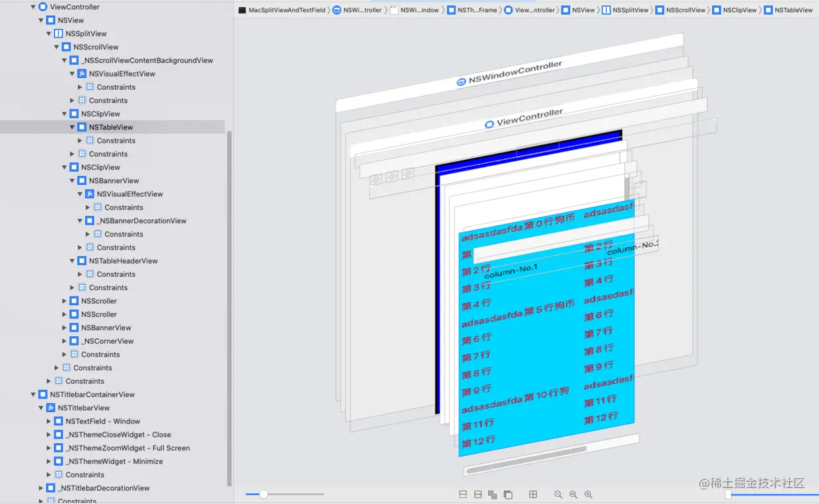Toggle Show Clipped Content in canvas toolbar
Screen dimensions: 819x504
[x=463, y=495]
